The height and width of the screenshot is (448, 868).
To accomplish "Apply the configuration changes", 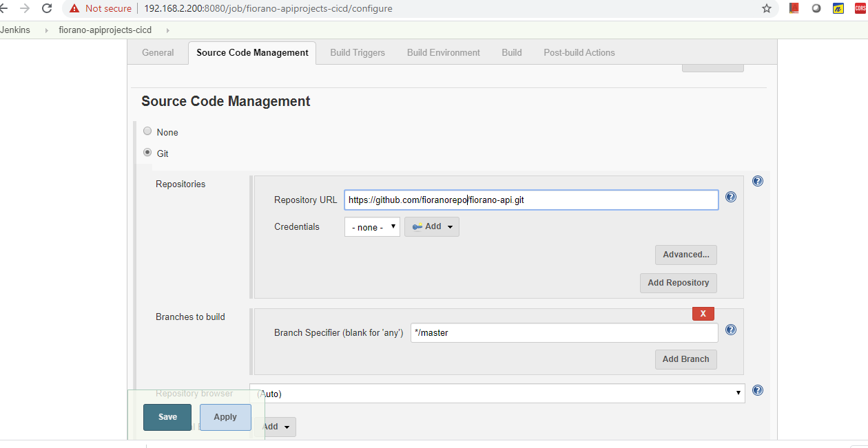I will coord(225,417).
